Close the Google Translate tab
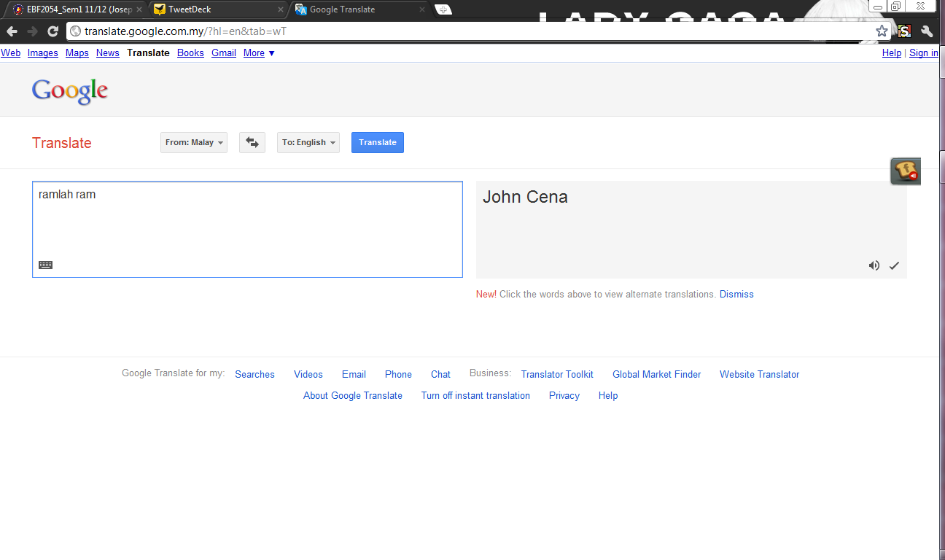The image size is (945, 560). tap(423, 9)
